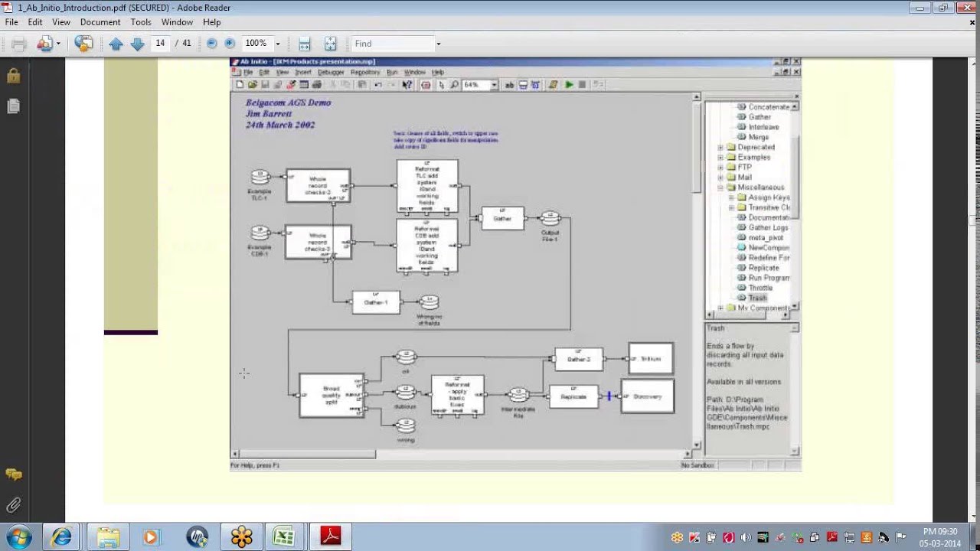Expand the Mail folder in component tree
The height and width of the screenshot is (551, 980).
(720, 177)
